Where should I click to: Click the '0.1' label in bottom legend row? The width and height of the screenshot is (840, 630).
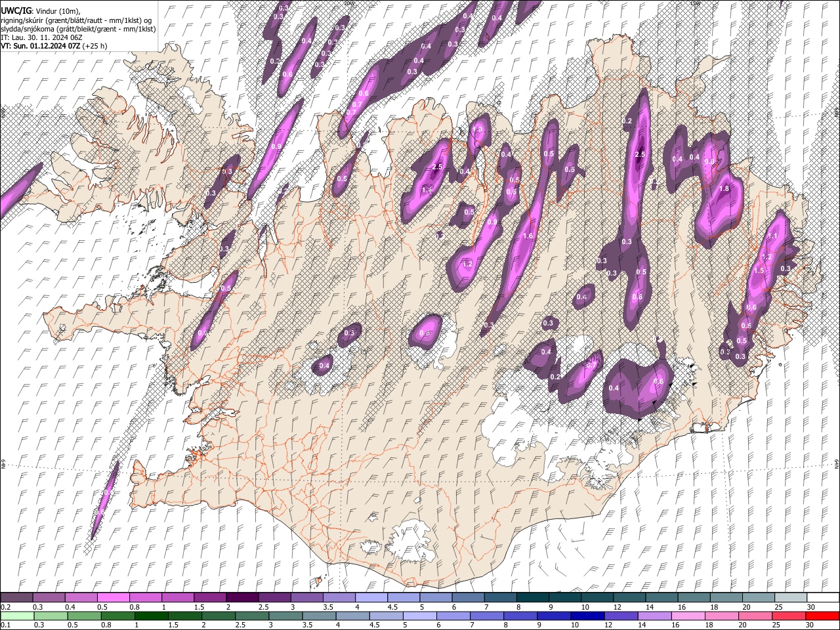pyautogui.click(x=6, y=625)
